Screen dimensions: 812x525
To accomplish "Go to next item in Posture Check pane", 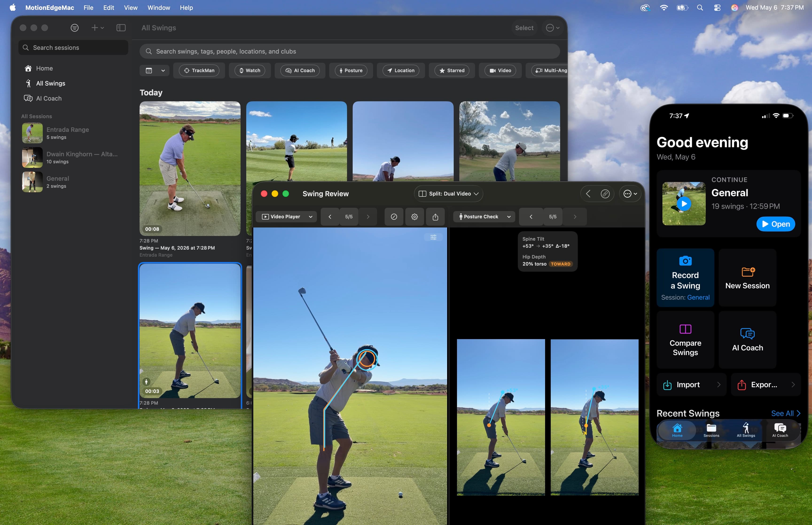I will point(575,217).
